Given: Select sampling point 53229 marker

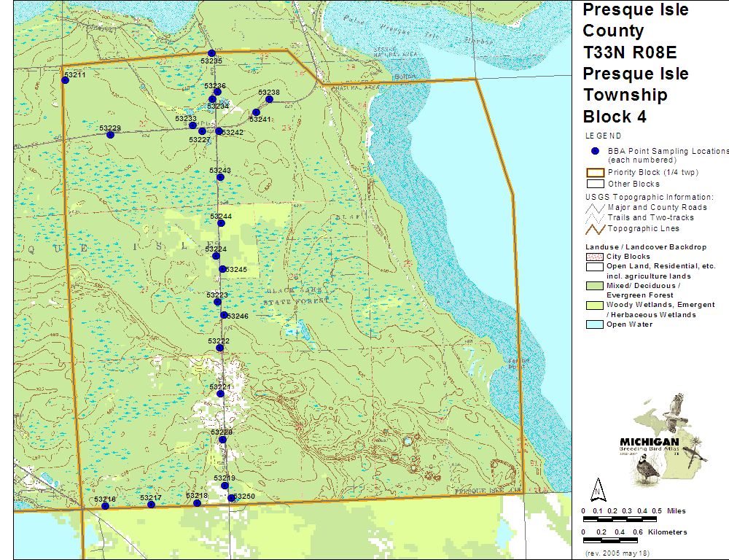Looking at the screenshot, I should click(110, 134).
